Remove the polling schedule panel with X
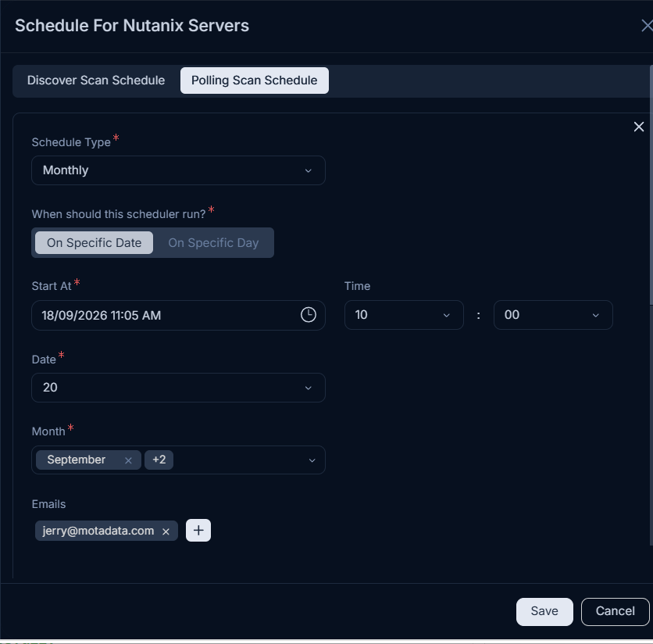The width and height of the screenshot is (653, 644). tap(639, 127)
